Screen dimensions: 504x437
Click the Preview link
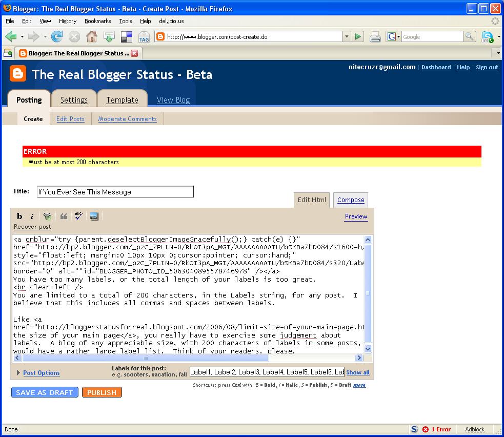coord(356,216)
